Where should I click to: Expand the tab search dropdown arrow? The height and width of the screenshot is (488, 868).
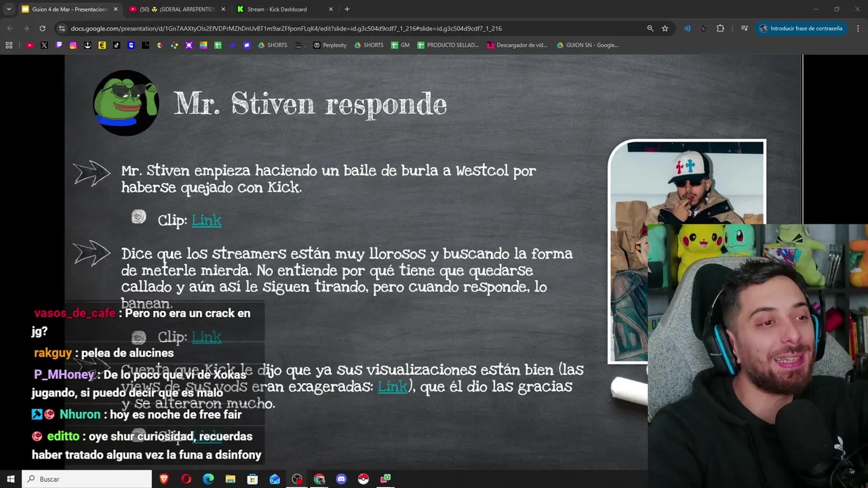(9, 9)
